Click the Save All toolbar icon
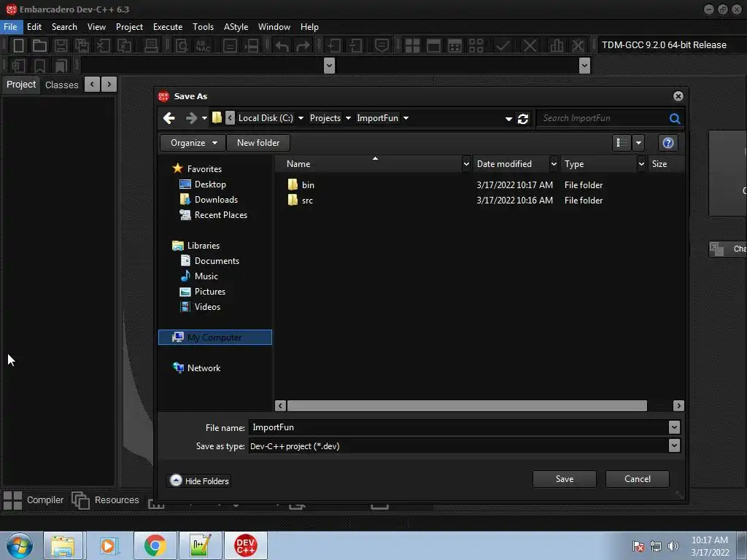 82,46
